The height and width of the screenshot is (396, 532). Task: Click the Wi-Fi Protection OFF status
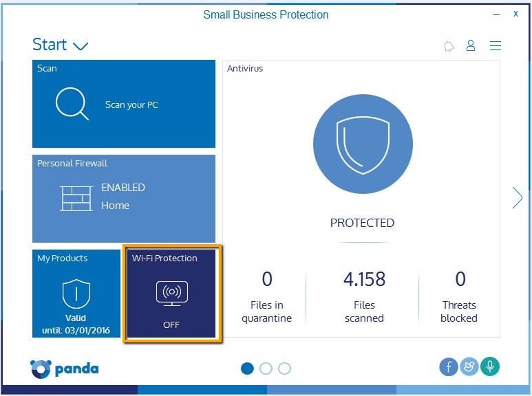tap(171, 324)
